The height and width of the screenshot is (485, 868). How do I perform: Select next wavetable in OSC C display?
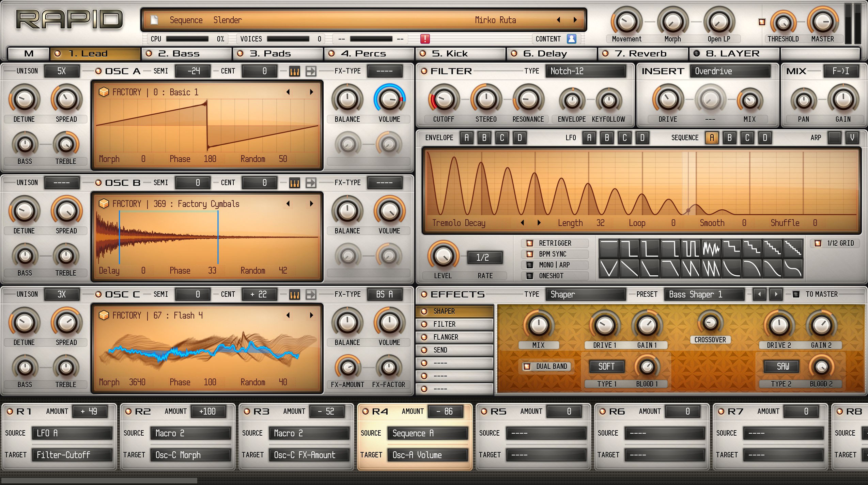pyautogui.click(x=311, y=315)
